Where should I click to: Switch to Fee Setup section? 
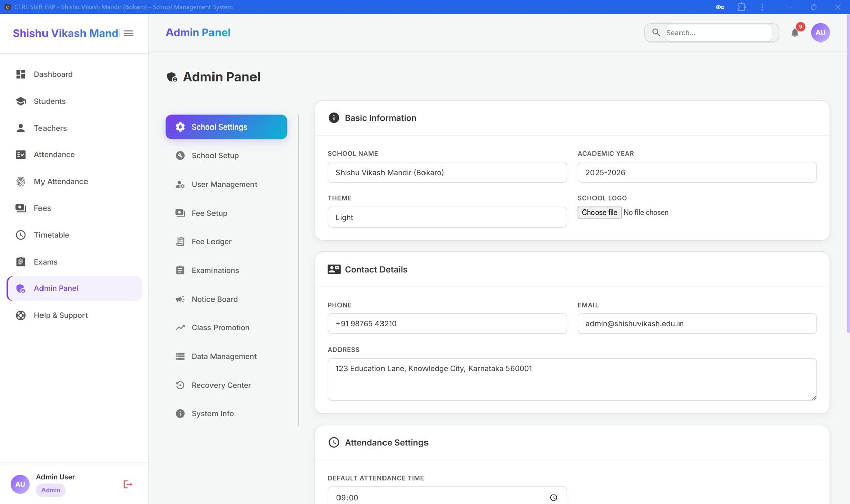tap(227, 213)
